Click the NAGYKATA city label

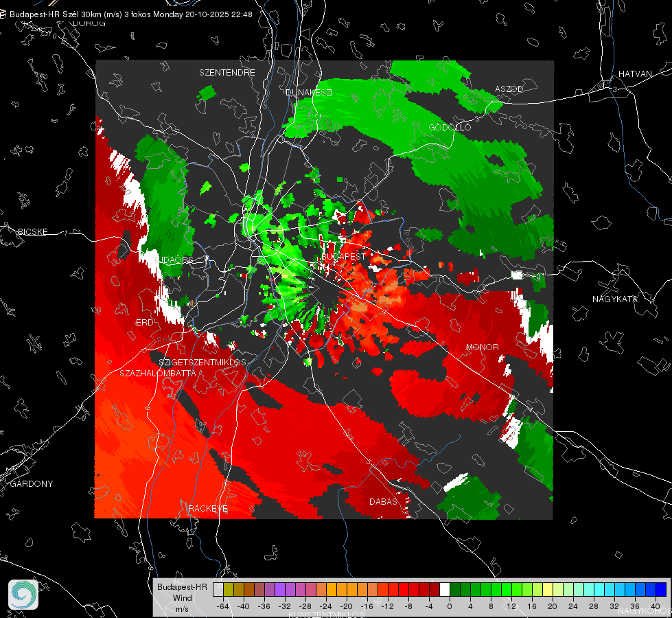pyautogui.click(x=614, y=299)
